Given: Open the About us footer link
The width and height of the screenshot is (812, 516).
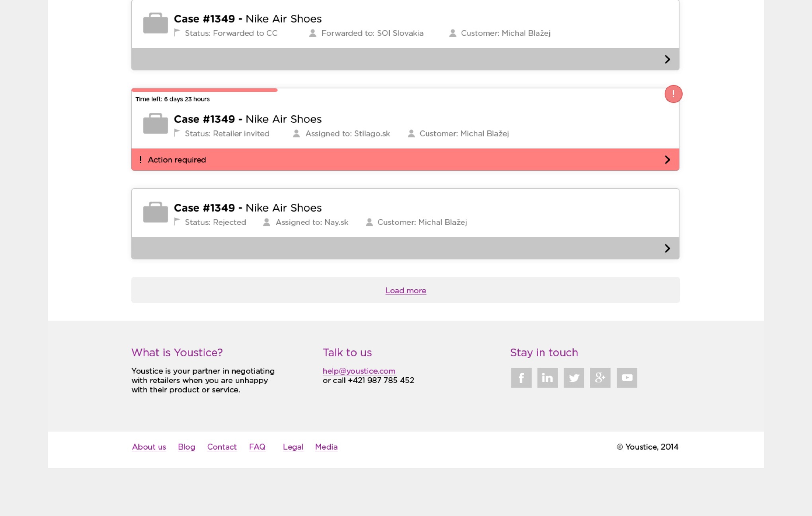Looking at the screenshot, I should click(x=149, y=447).
